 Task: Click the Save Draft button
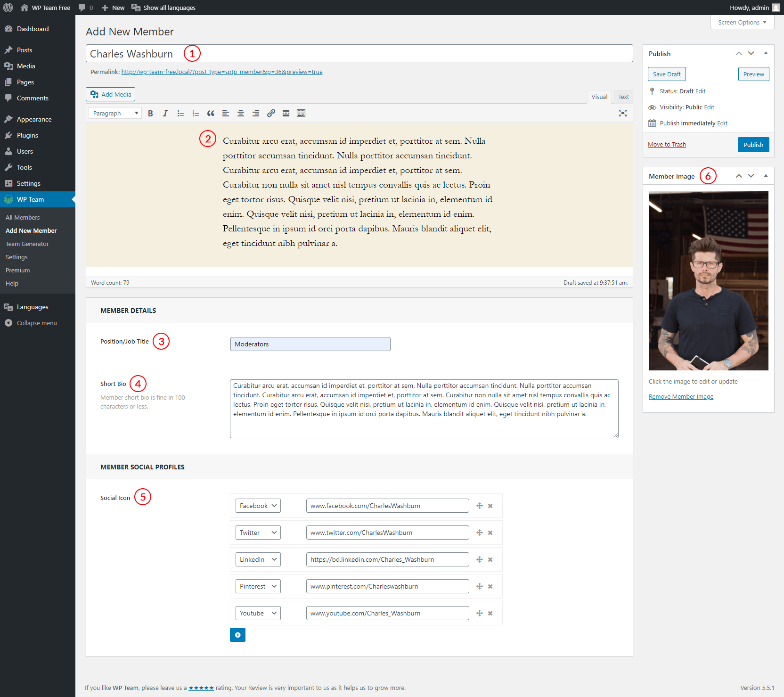667,74
